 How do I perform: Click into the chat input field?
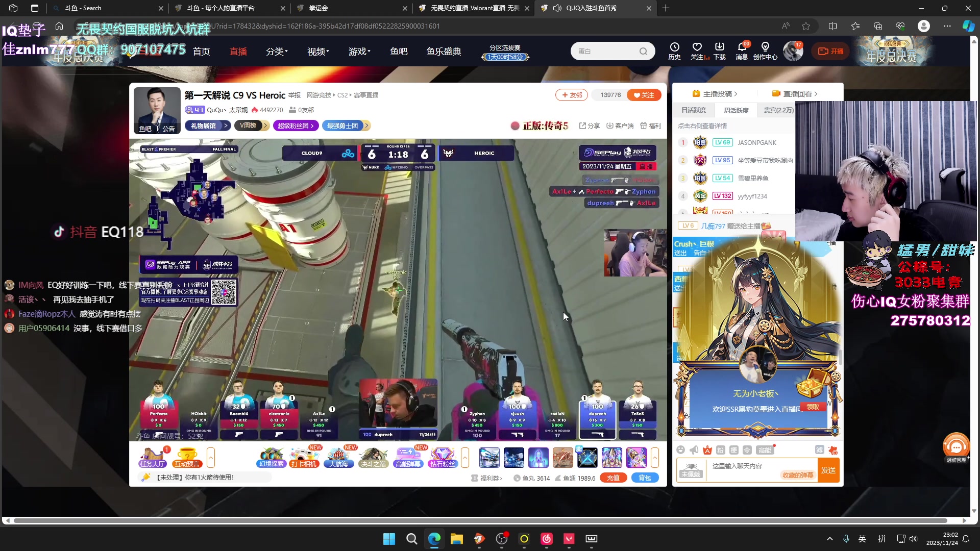tap(762, 470)
